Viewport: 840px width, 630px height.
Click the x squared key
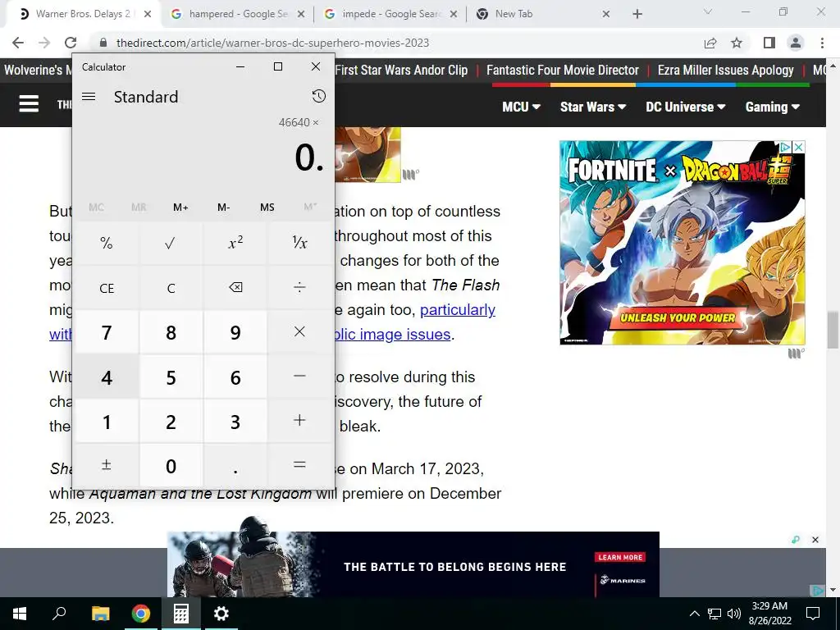point(235,243)
